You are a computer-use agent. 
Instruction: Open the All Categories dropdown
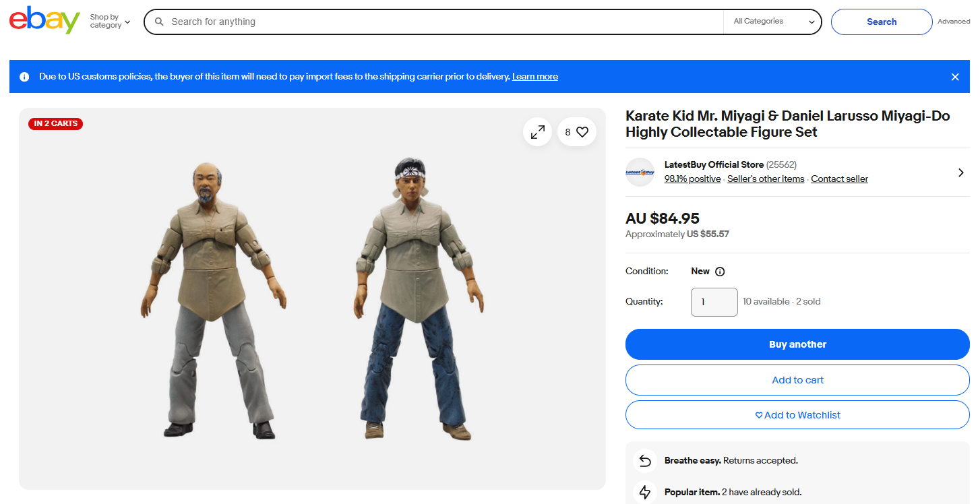(773, 22)
